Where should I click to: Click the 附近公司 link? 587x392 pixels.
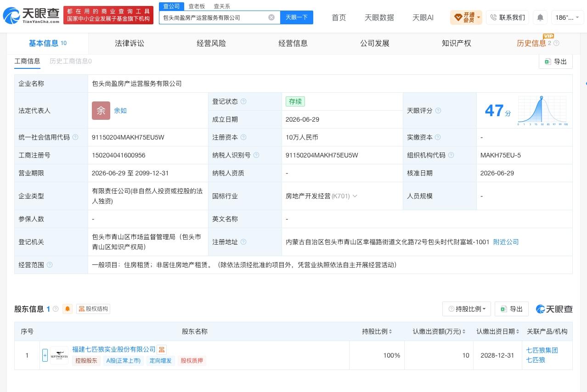coord(506,242)
